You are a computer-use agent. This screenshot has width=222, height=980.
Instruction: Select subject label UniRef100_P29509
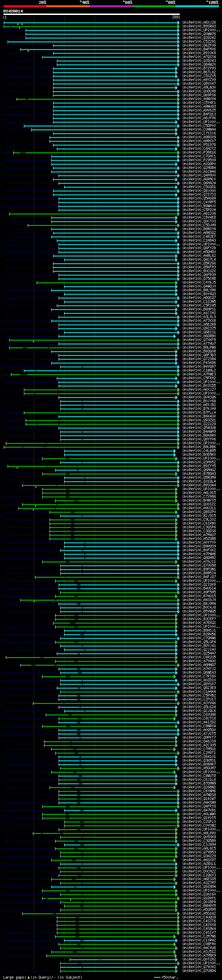[x=199, y=160]
